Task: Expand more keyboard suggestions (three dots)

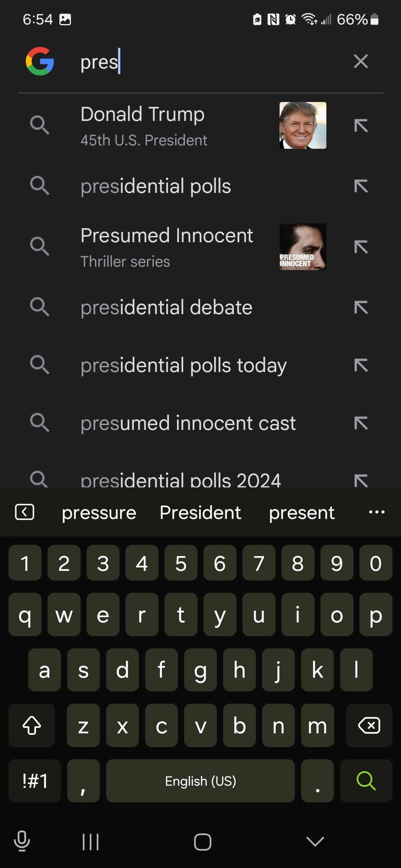Action: [376, 512]
